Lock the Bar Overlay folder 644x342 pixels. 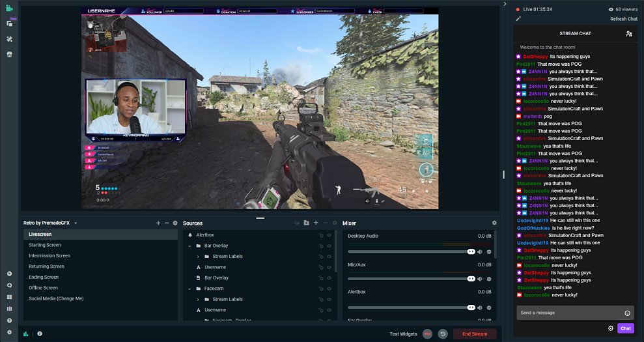click(321, 246)
